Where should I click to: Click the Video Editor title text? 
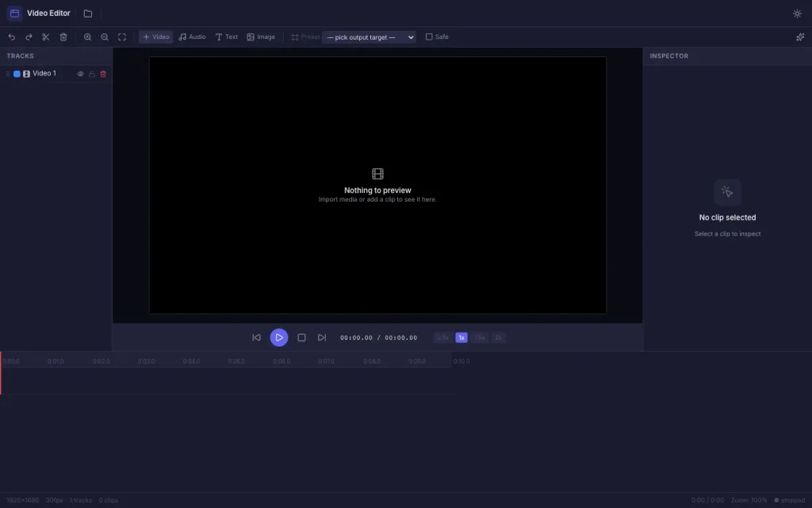point(48,13)
